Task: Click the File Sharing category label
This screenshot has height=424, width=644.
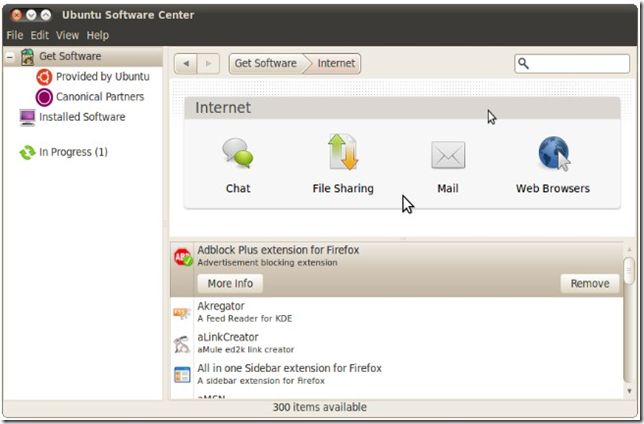Action: [x=343, y=189]
